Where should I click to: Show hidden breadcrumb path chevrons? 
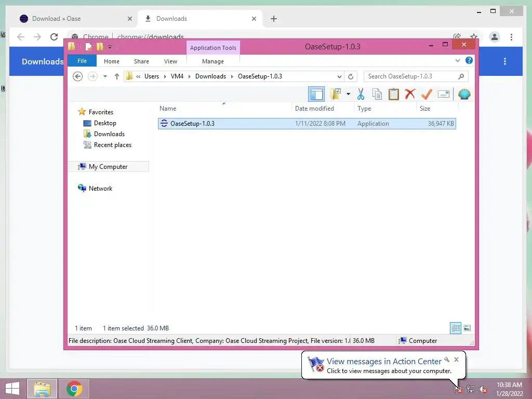pyautogui.click(x=138, y=77)
